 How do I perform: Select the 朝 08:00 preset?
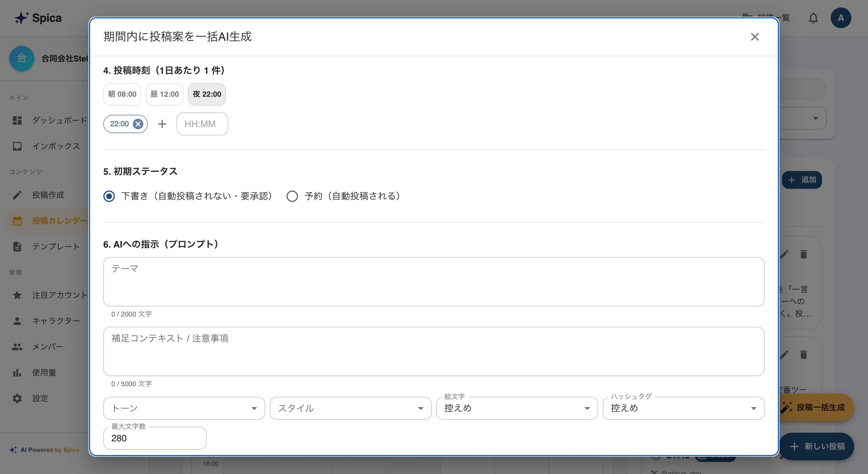click(x=122, y=94)
